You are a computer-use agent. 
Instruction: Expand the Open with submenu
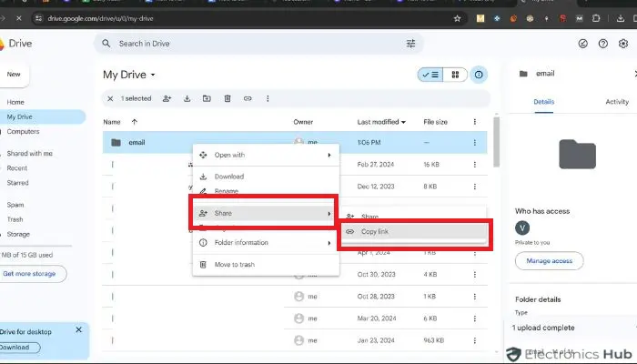tap(266, 155)
